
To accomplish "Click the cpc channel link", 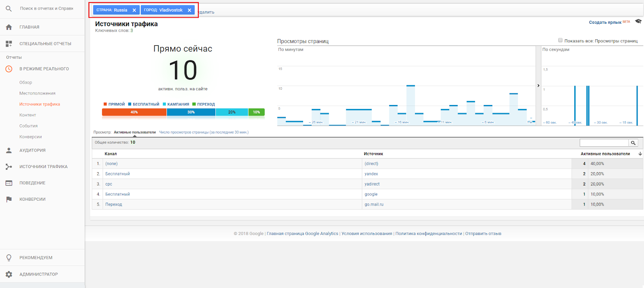I will point(109,184).
